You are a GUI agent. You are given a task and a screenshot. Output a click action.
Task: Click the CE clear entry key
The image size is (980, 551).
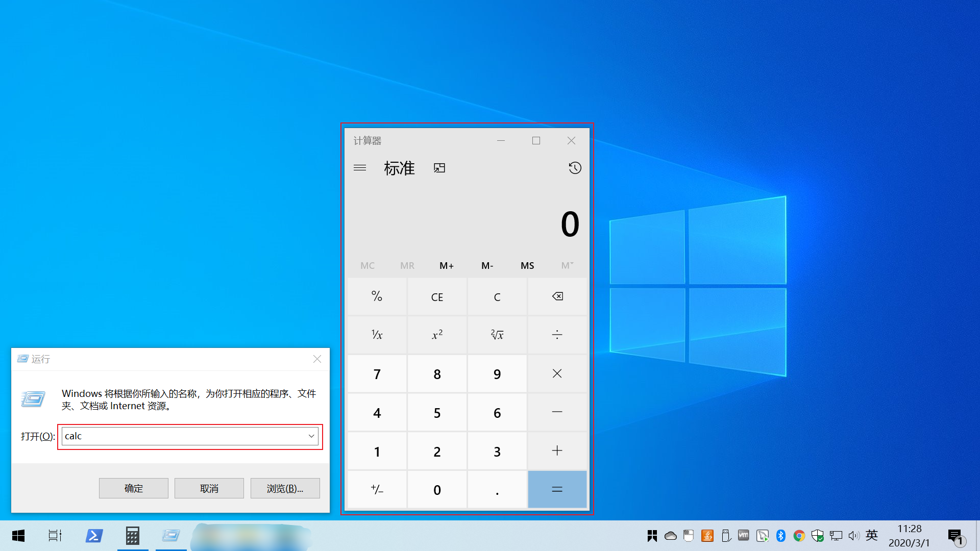[x=437, y=296]
